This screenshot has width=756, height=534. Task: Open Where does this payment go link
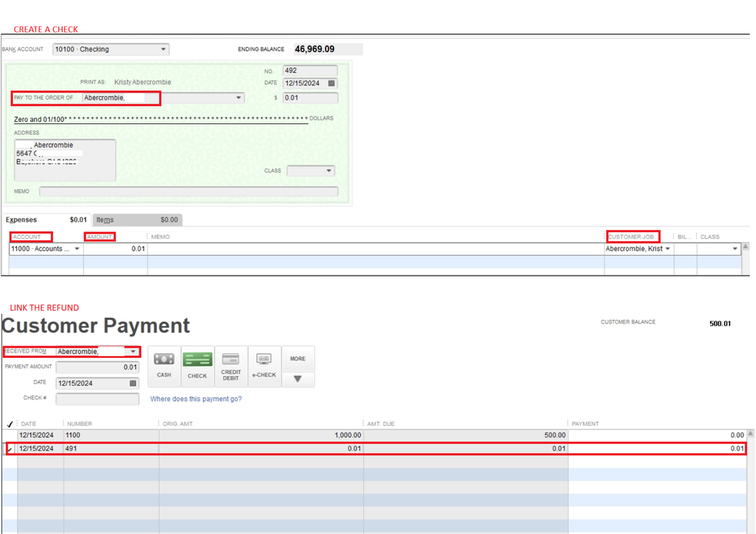[x=196, y=399]
